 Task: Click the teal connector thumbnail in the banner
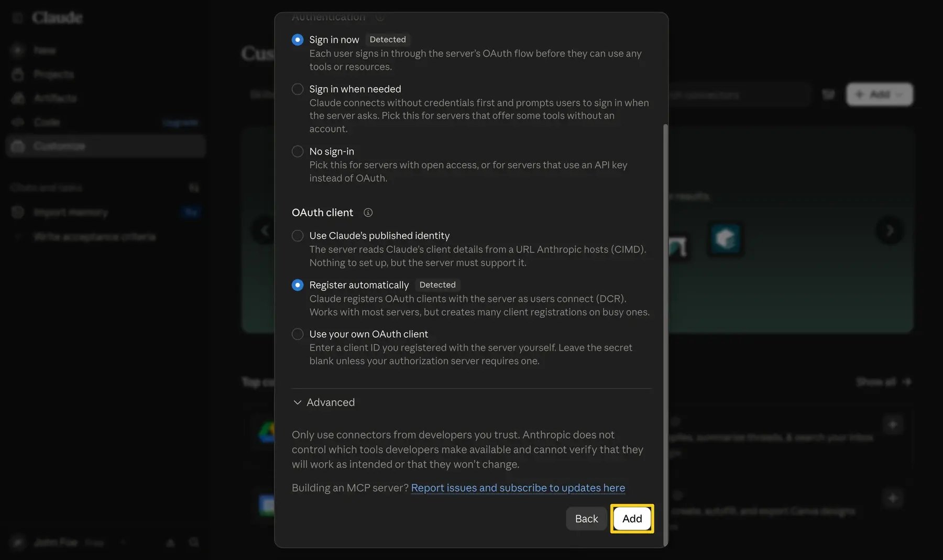point(726,239)
